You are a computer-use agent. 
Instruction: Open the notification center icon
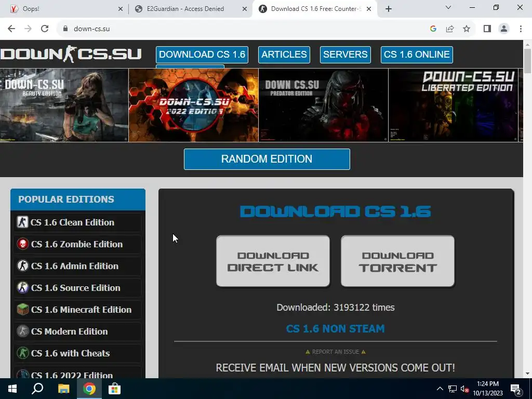(516, 389)
